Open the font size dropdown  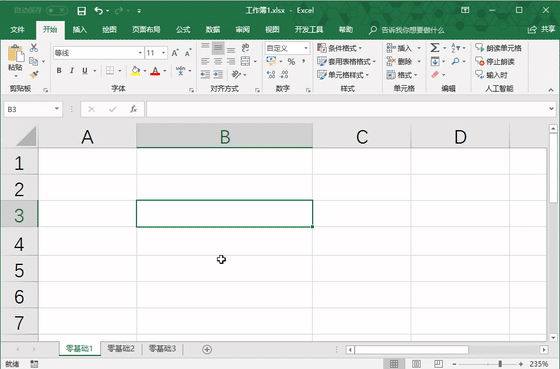pos(164,53)
